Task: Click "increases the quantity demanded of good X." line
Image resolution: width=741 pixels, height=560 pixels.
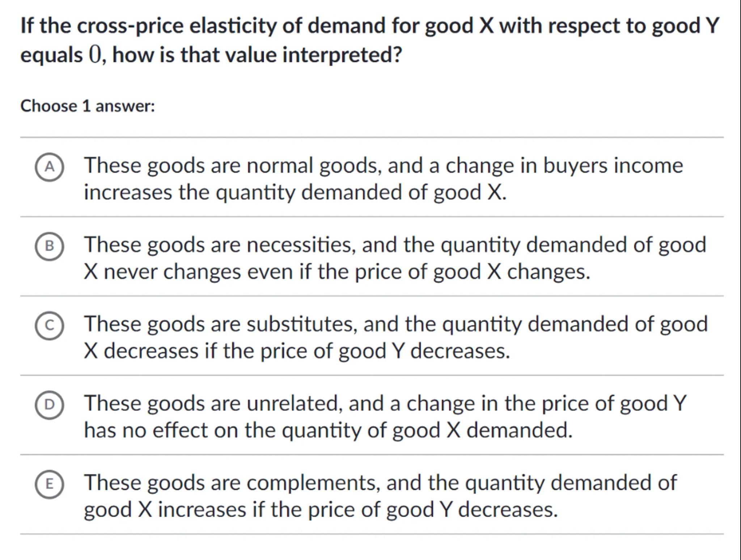Action: tap(295, 192)
